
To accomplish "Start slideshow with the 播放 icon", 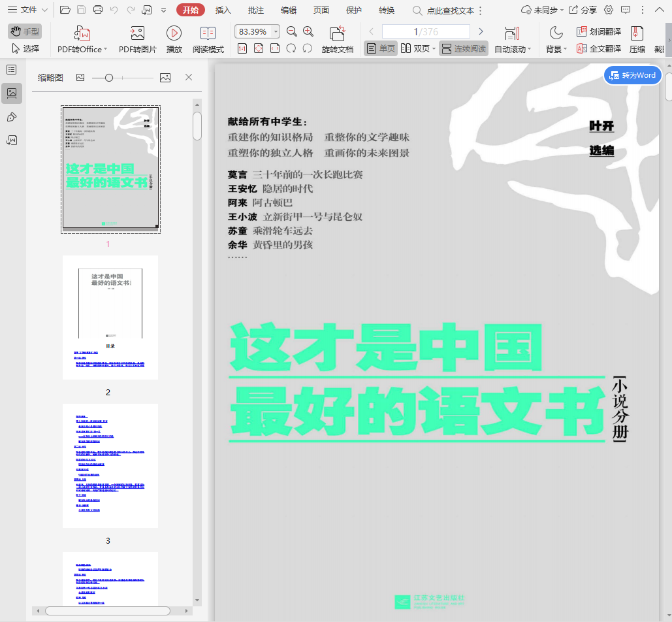I will click(174, 34).
